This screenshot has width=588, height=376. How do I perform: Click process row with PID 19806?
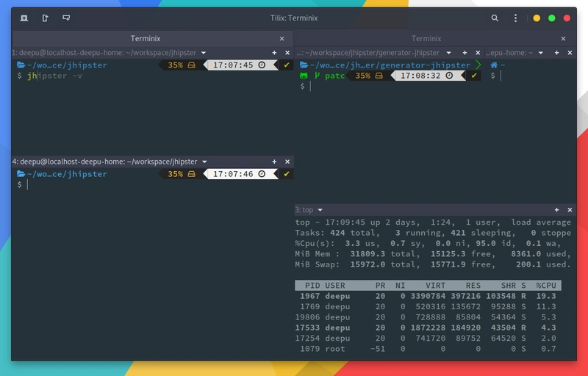428,317
